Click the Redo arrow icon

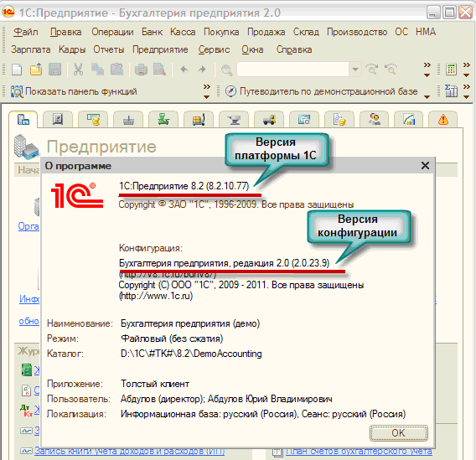point(202,70)
